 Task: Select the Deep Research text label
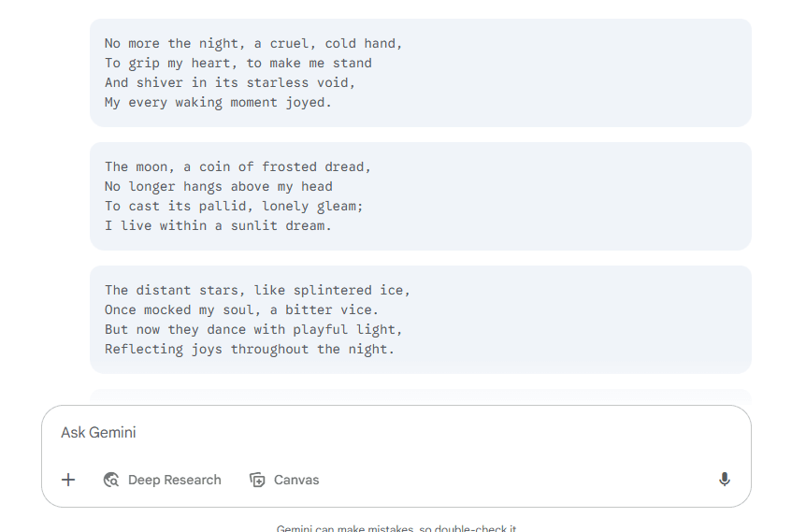(x=174, y=480)
